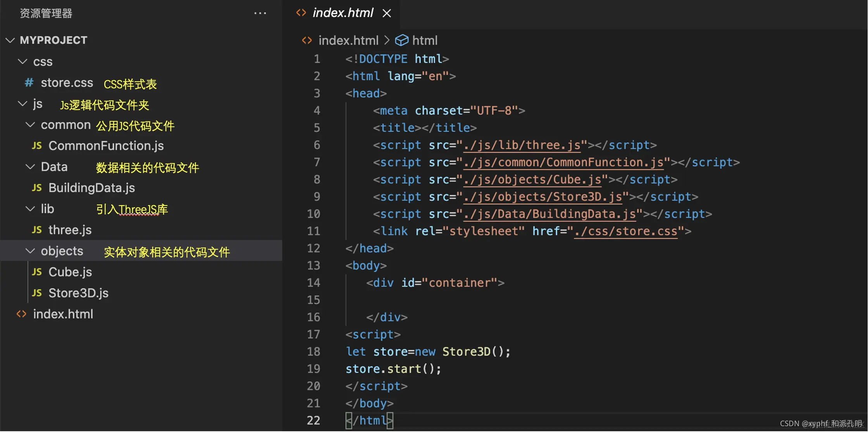
Task: Click the HTML icon beside index.html in explorer
Action: 22,314
